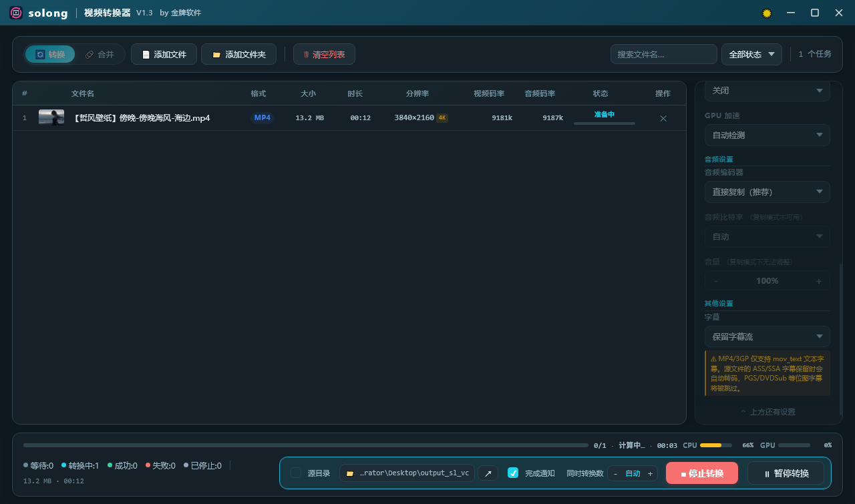
Task: Open the 全部状态 status filter dropdown
Action: coord(751,54)
